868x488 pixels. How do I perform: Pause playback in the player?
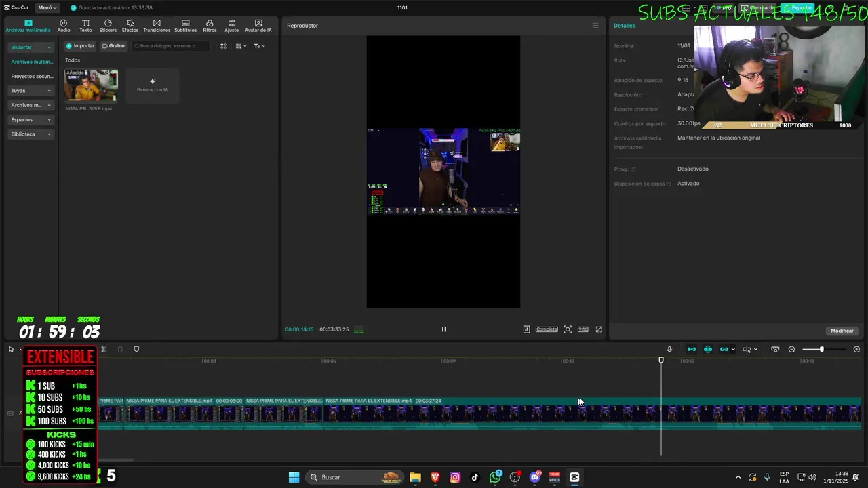[x=443, y=329]
